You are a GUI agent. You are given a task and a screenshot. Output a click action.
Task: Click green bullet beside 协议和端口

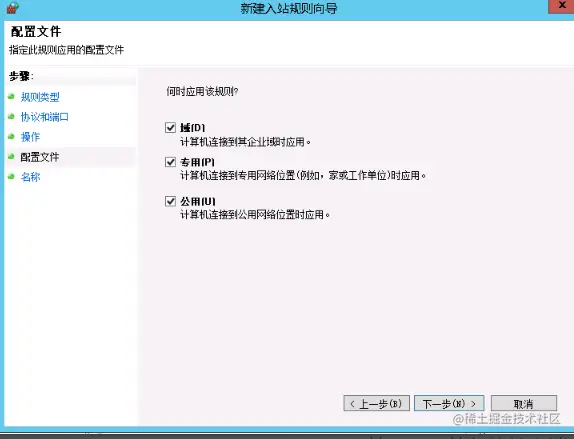point(11,117)
